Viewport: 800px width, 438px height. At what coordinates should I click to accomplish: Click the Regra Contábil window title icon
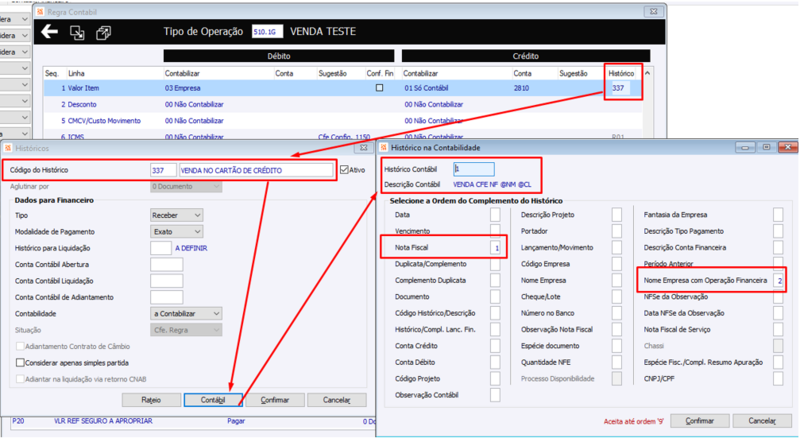tap(40, 11)
